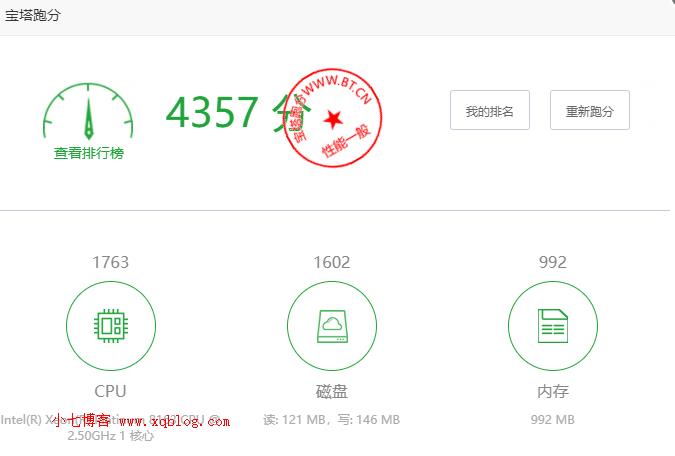This screenshot has width=675, height=456.
Task: Select the CPU score 1763
Action: tap(111, 262)
